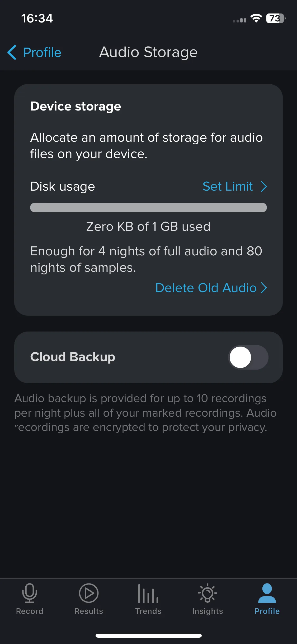Enable the Cloud Backup toggle
Image resolution: width=297 pixels, height=644 pixels.
click(248, 357)
